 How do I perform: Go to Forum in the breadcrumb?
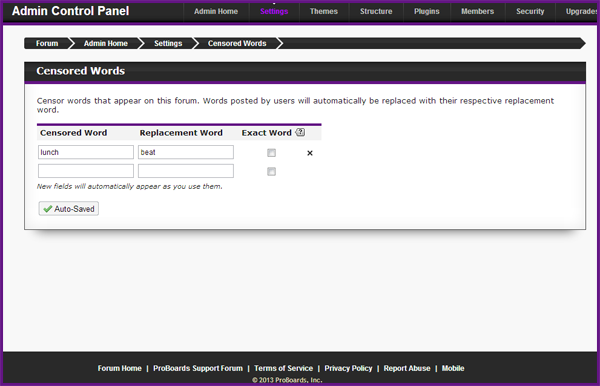tap(47, 43)
